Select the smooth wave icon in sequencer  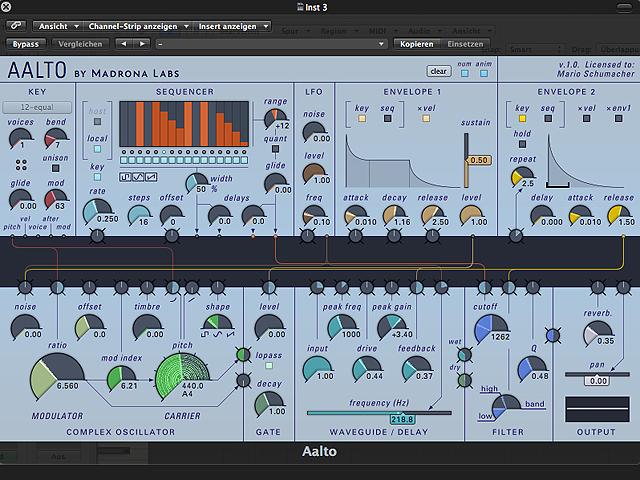pyautogui.click(x=138, y=177)
